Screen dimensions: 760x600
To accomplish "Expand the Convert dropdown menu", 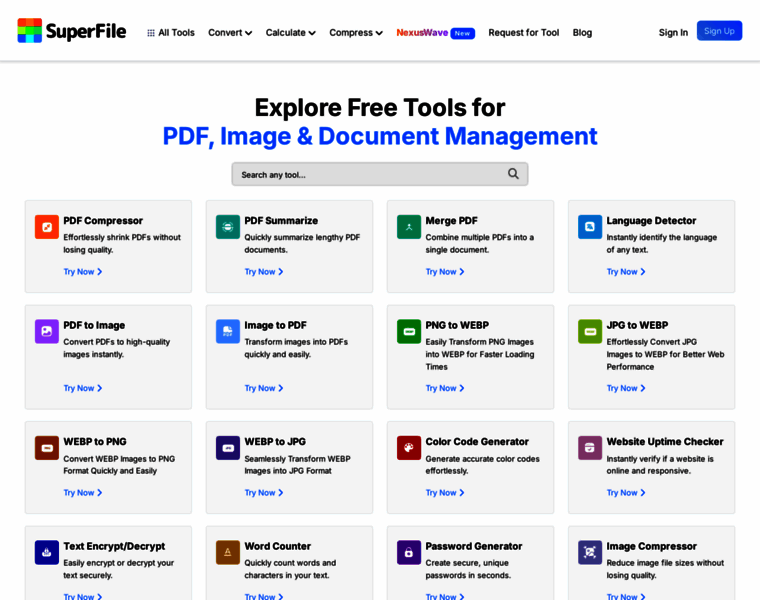I will pyautogui.click(x=230, y=33).
